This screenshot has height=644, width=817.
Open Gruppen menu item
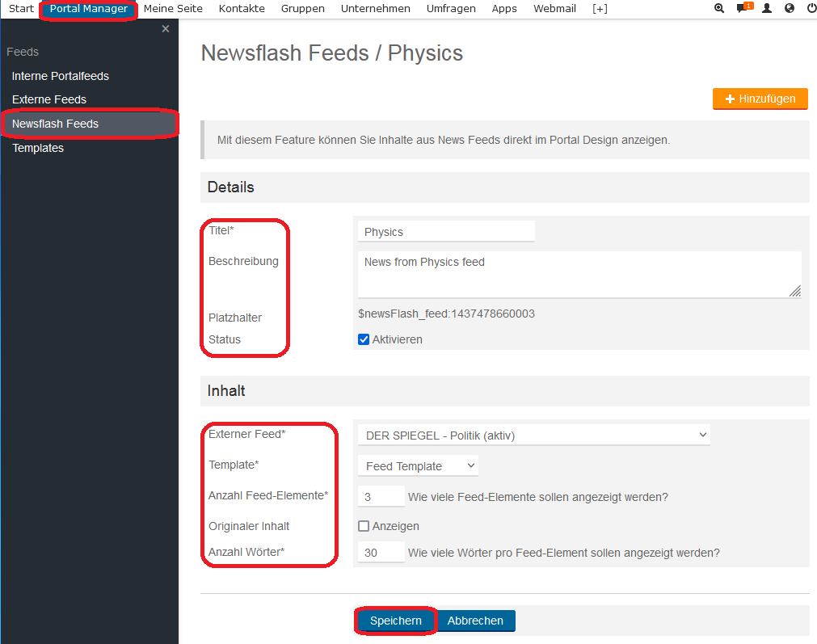303,9
